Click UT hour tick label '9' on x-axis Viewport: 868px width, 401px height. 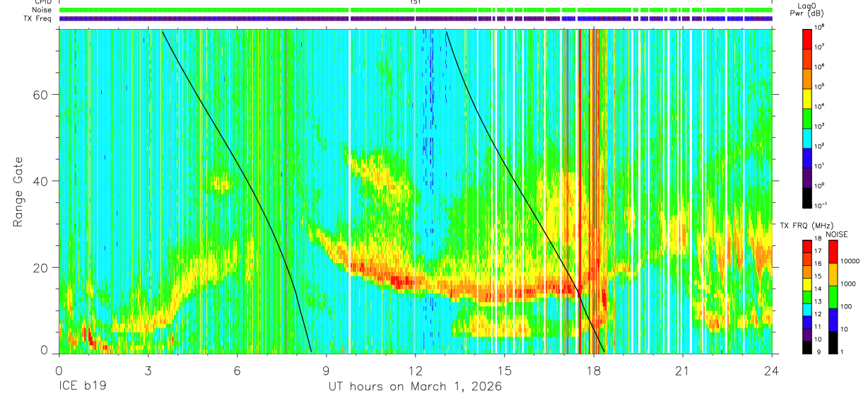click(326, 371)
